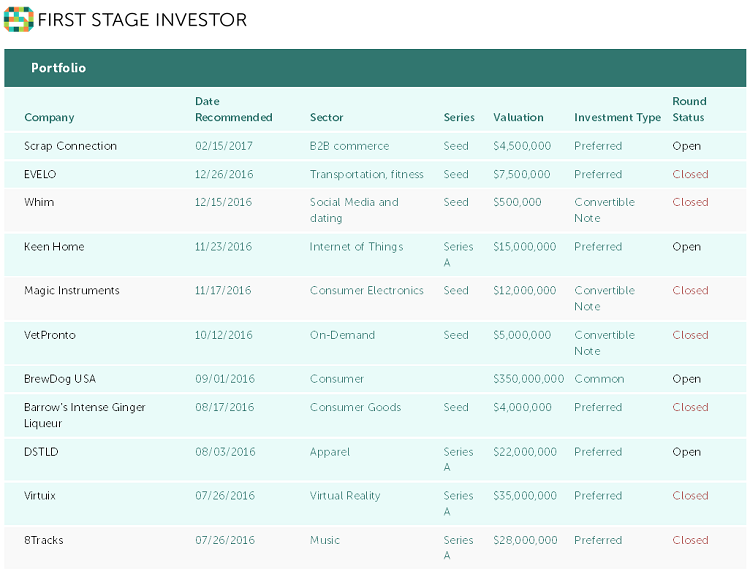Select the $500,000 valuation for Whim
Screen dimensions: 750x571
click(517, 202)
